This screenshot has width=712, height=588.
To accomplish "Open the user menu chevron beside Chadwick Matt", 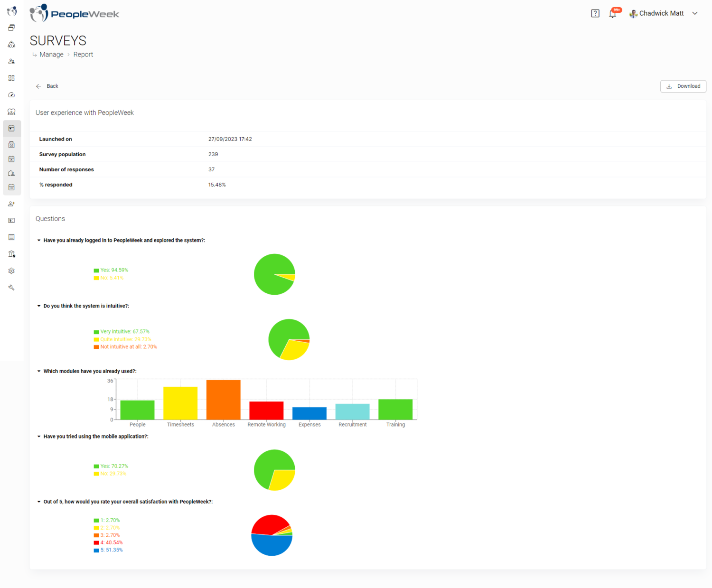I will (695, 13).
